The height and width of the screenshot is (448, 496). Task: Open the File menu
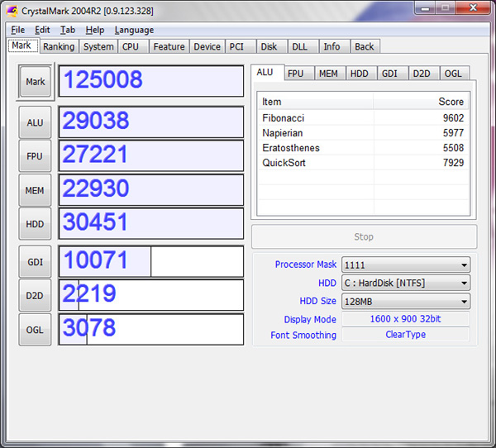[x=17, y=30]
